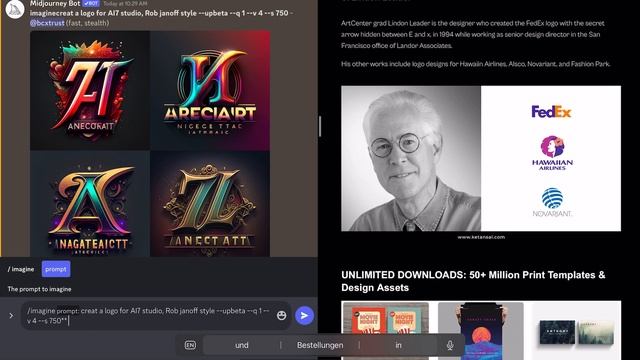Open the movie night template thumbnail

(385, 331)
